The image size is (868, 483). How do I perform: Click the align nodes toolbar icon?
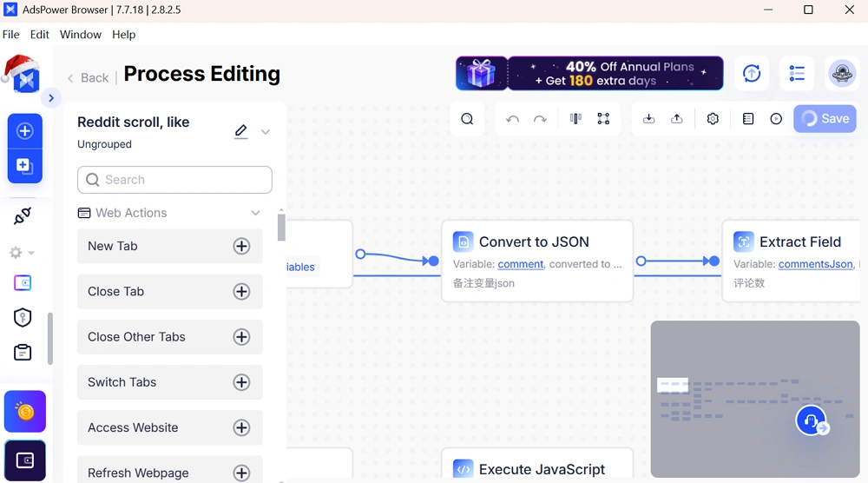575,118
